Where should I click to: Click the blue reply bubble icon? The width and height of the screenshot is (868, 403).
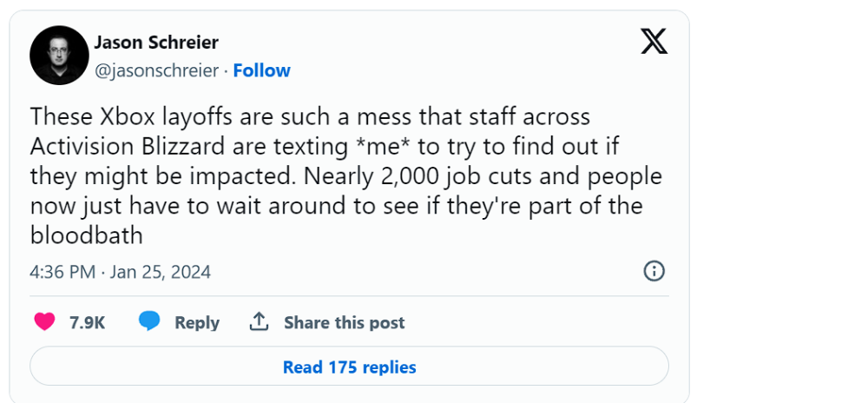pyautogui.click(x=149, y=322)
